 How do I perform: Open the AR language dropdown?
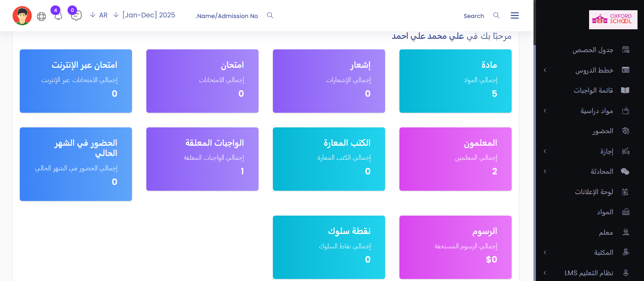(99, 15)
